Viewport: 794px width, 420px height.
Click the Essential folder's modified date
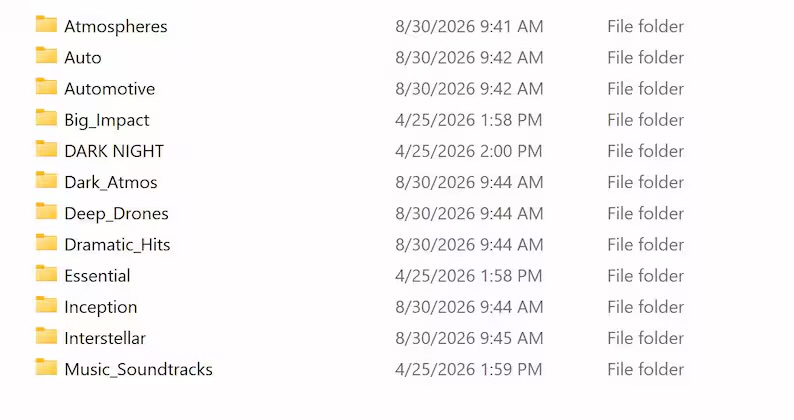coord(468,276)
